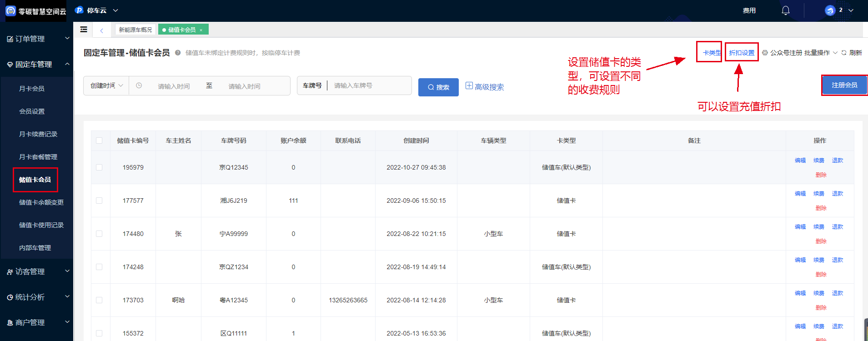This screenshot has height=341, width=868.
Task: Check the row checkbox for 155372
Action: coord(99,333)
